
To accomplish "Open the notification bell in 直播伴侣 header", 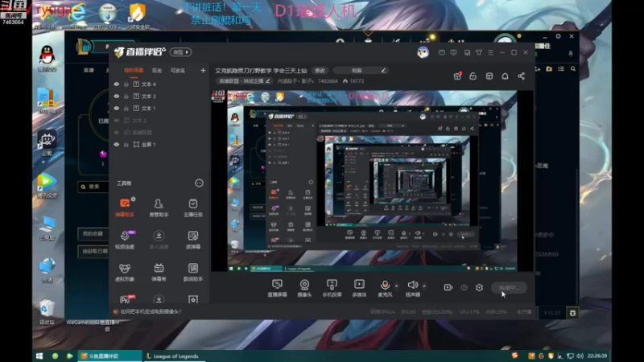I will coord(505,76).
